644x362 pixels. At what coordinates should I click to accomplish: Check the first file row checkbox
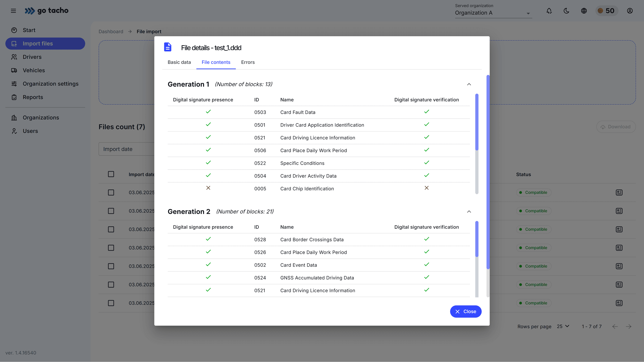pyautogui.click(x=111, y=192)
